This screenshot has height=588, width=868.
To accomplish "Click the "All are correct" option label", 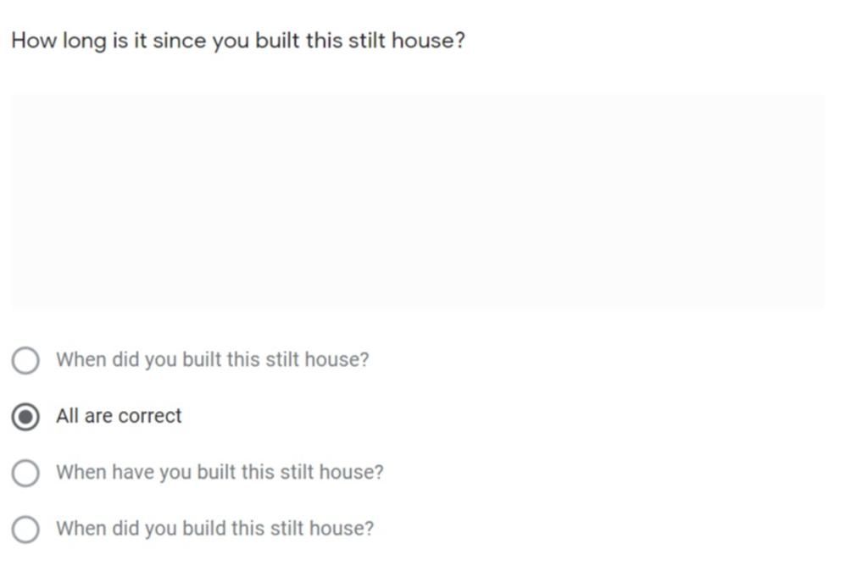I will point(119,416).
